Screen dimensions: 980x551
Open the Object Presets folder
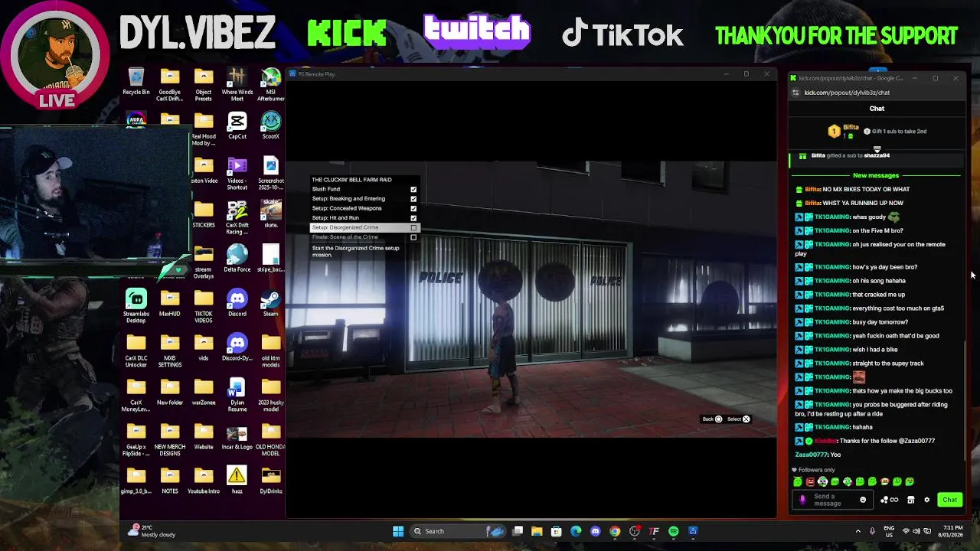tap(204, 85)
